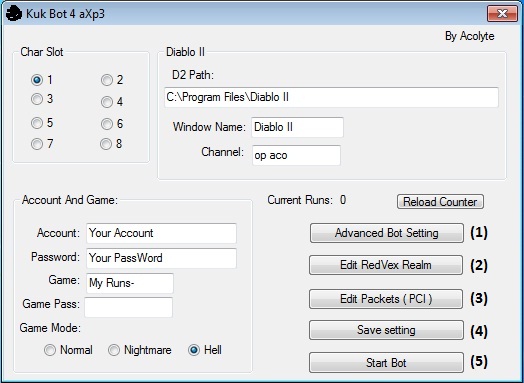Select Char Slot 6 radio
Screen dimensions: 524x383
107,124
